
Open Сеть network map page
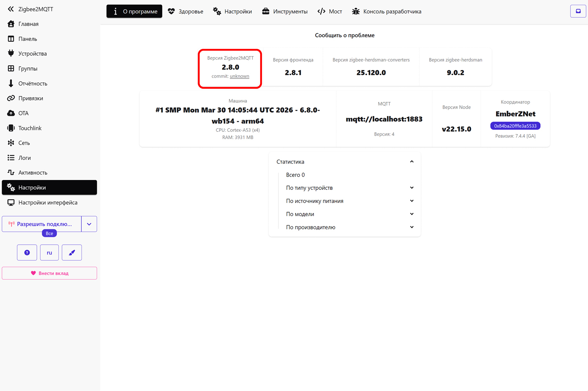point(49,143)
